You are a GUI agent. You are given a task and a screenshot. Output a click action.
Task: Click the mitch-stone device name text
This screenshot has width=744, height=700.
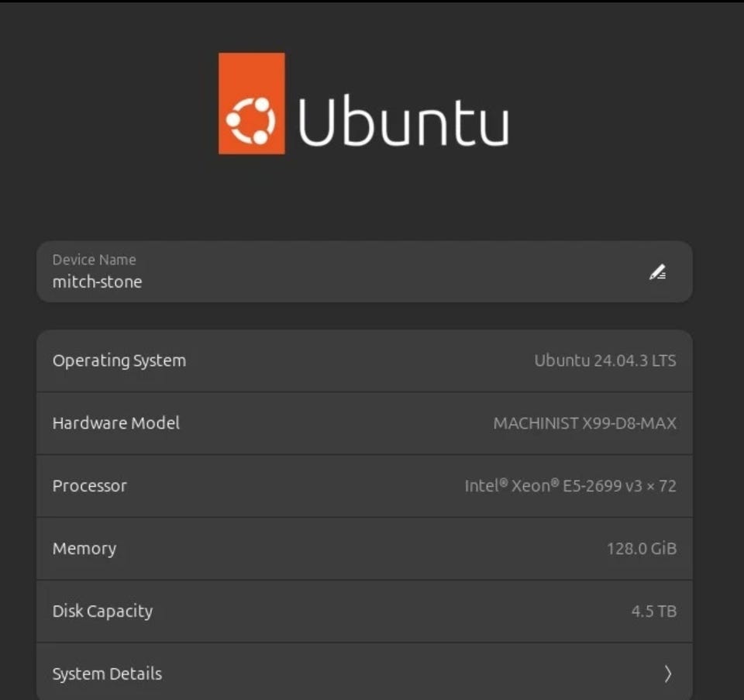pos(98,282)
